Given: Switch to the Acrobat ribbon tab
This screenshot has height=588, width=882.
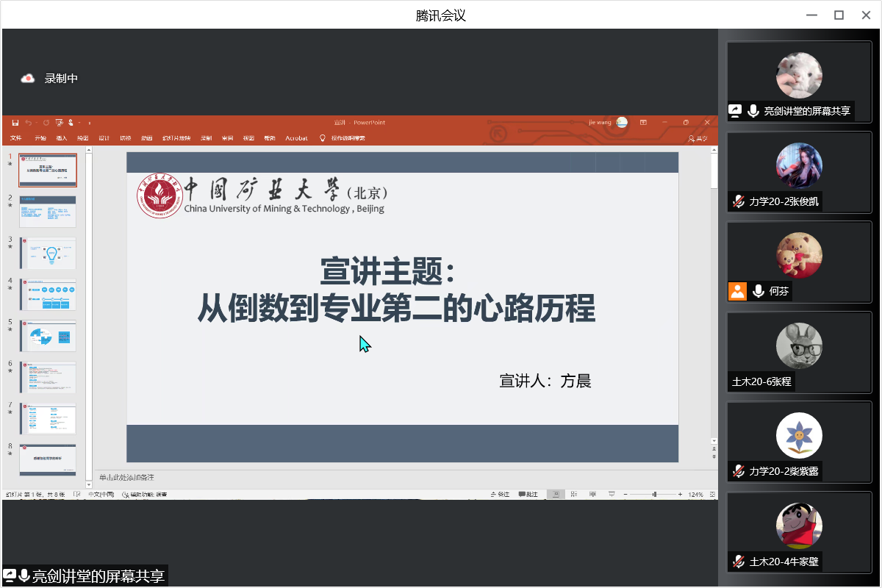Looking at the screenshot, I should pos(296,138).
